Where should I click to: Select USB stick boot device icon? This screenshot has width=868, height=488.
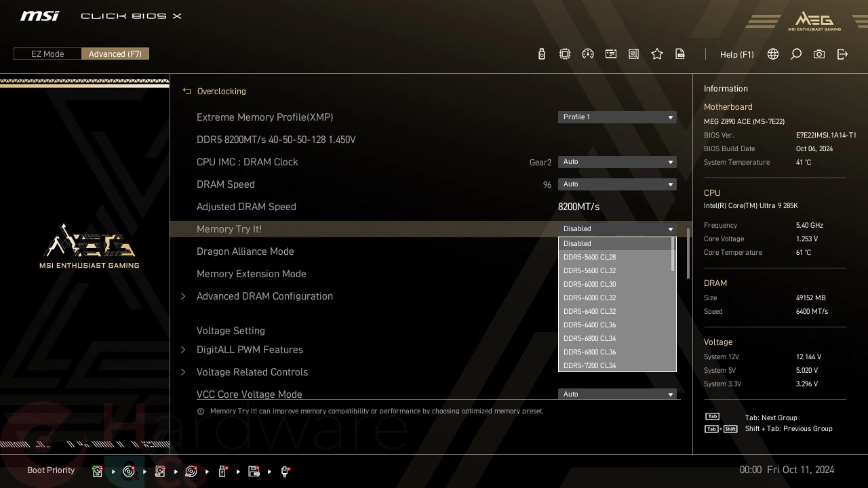click(222, 471)
